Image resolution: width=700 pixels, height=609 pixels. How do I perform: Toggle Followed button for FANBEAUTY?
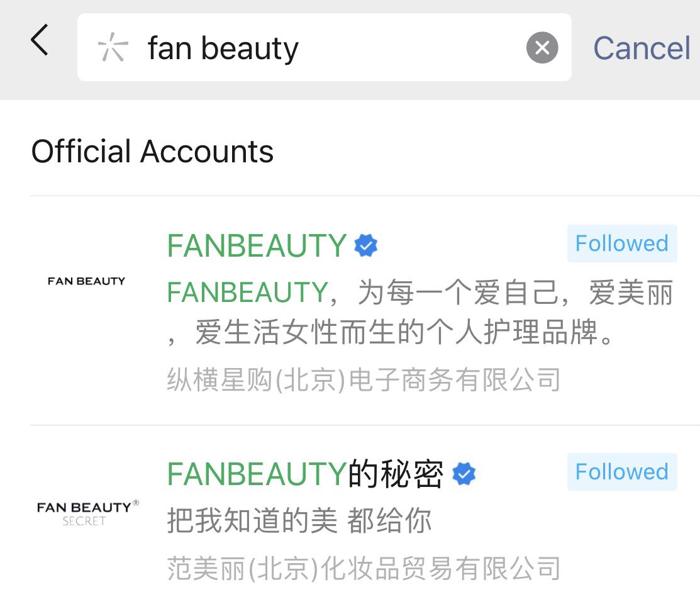click(x=622, y=243)
